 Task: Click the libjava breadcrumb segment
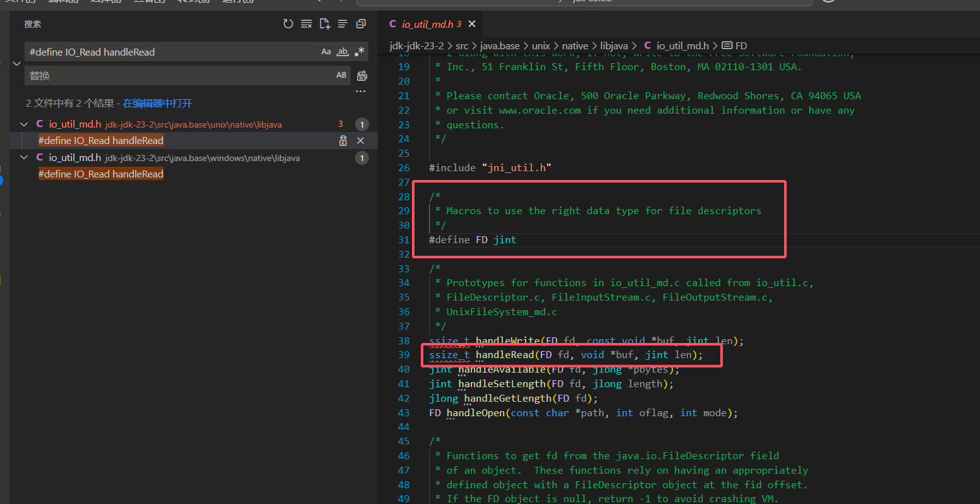614,45
